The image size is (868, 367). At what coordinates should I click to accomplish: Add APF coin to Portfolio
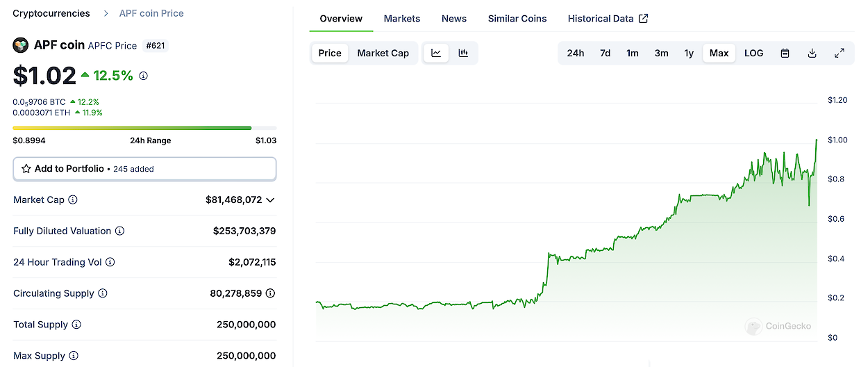coord(144,169)
